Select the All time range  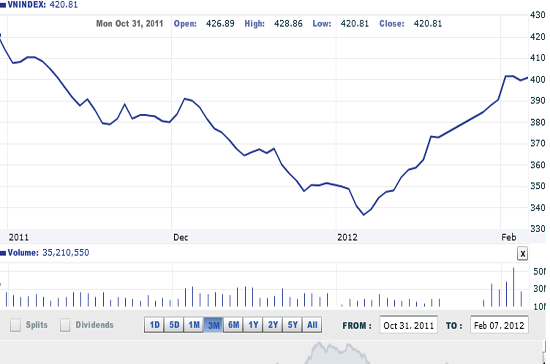[312, 325]
